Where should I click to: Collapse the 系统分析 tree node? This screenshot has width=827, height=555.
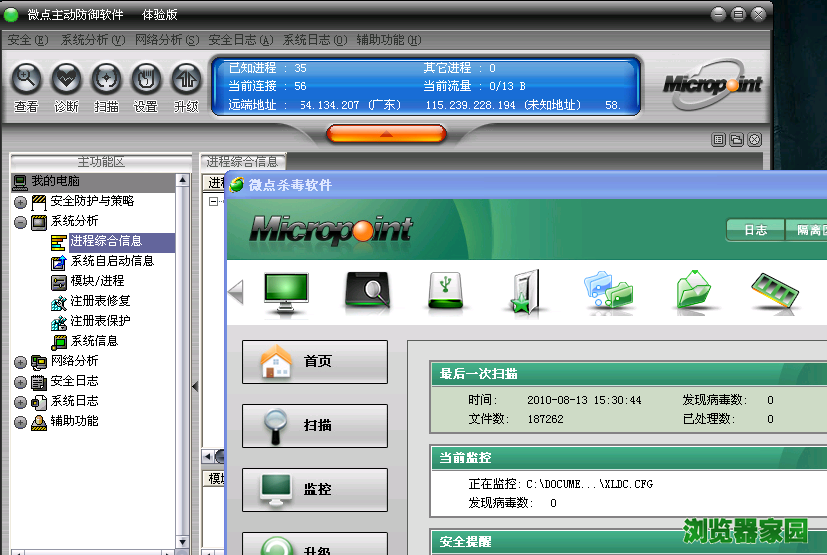(x=20, y=221)
